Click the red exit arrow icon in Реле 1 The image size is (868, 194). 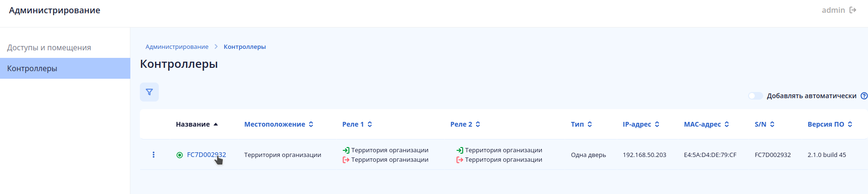(x=346, y=160)
